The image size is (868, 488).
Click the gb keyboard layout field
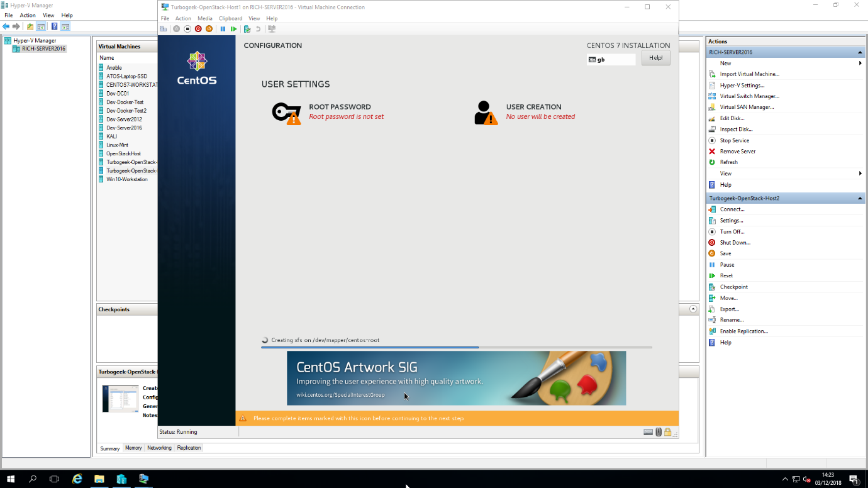point(611,60)
